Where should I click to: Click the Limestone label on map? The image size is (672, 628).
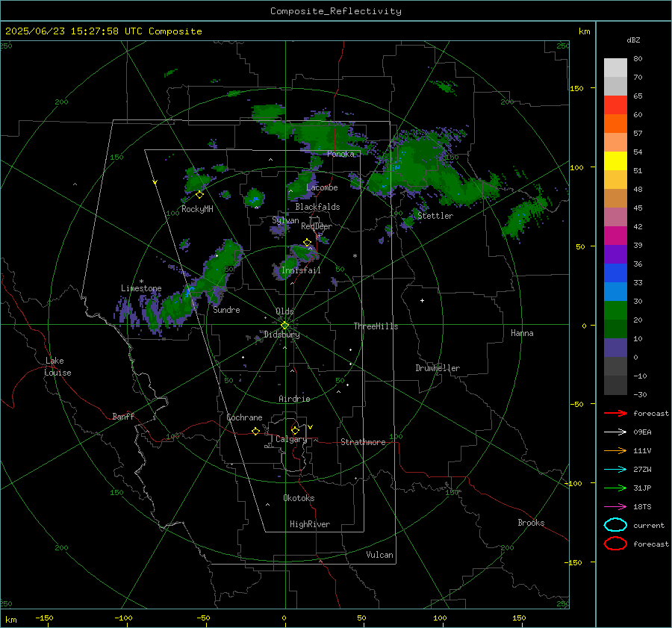(x=141, y=288)
